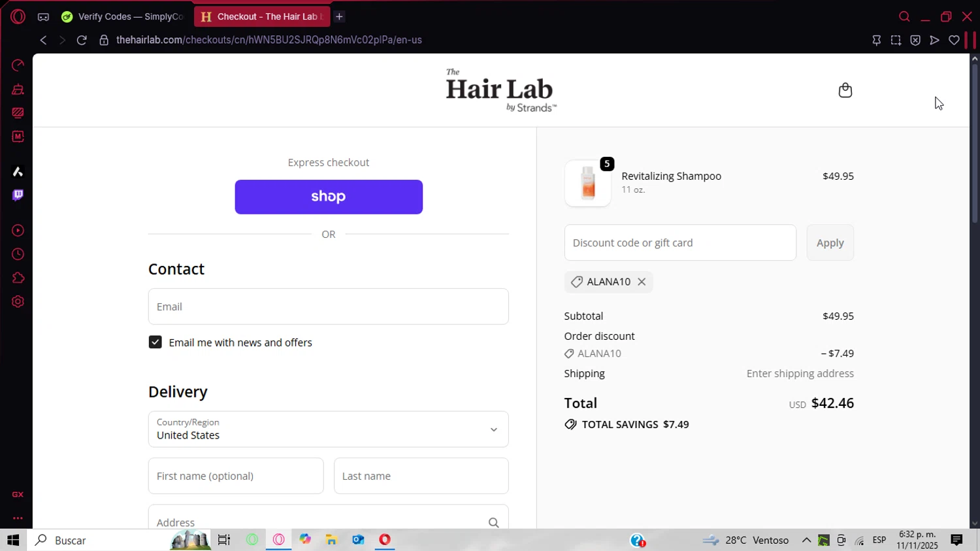
Task: Open File Explorer from taskbar
Action: coord(331,540)
